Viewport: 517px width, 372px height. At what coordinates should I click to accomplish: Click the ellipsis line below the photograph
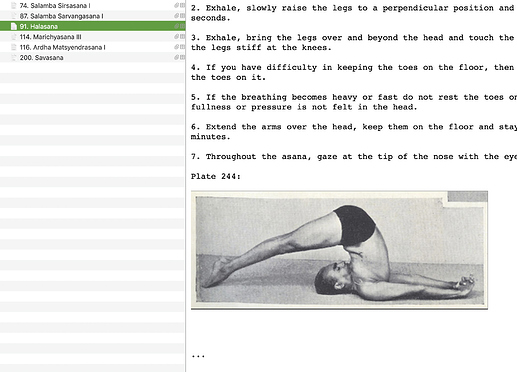click(198, 355)
